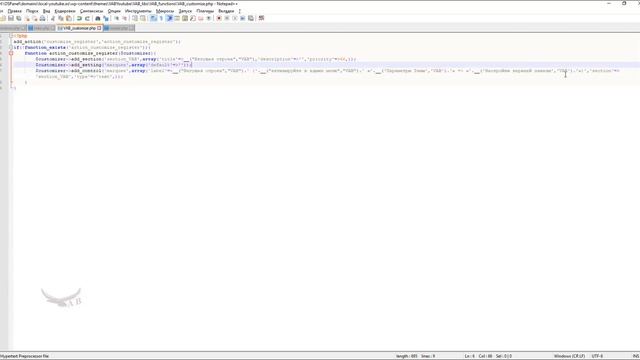
Task: Click the UTF-8 encoding status entry
Action: tap(597, 356)
